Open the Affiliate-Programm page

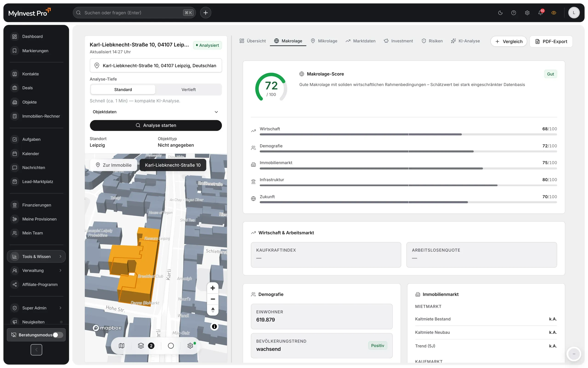point(36,285)
